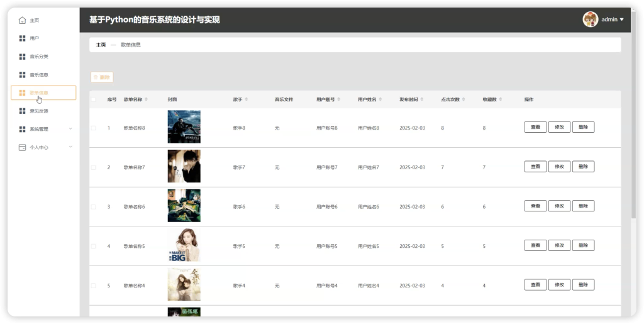Click 修改 for 歌单名称4
The image size is (644, 324).
point(559,285)
